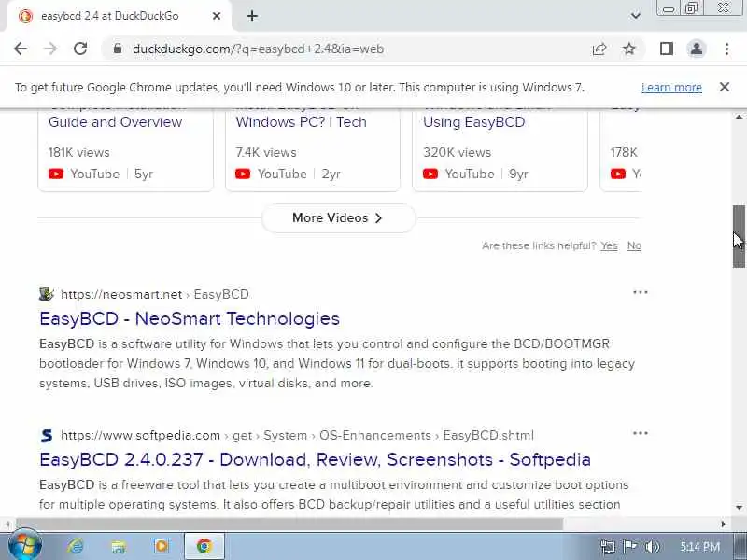The width and height of the screenshot is (747, 560).
Task: Click the site lock icon in address bar
Action: coord(118,49)
